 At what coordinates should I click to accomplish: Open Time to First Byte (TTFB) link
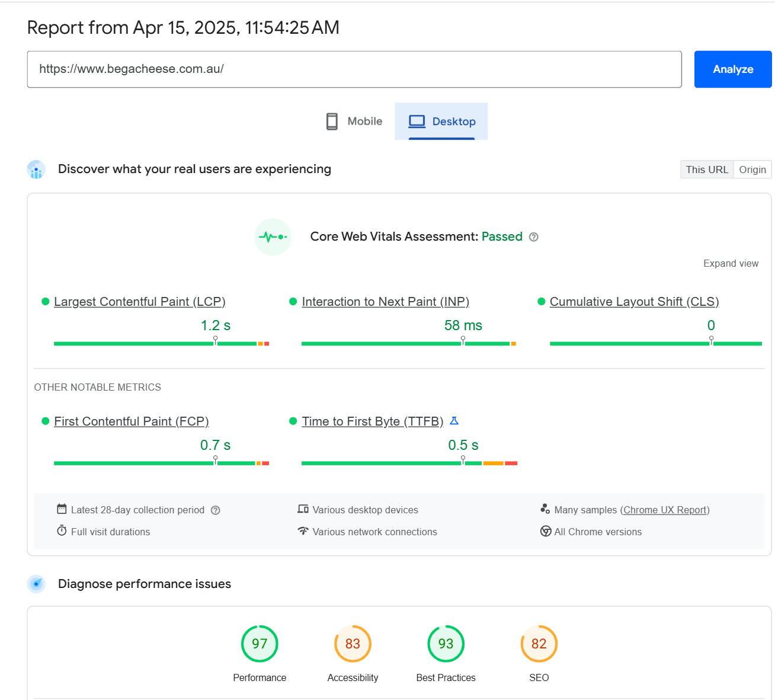point(373,421)
